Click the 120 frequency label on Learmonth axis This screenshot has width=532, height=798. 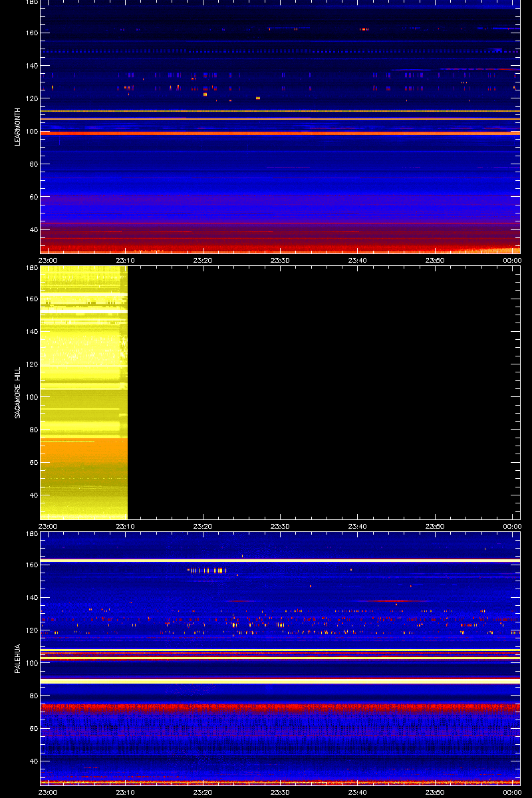31,98
